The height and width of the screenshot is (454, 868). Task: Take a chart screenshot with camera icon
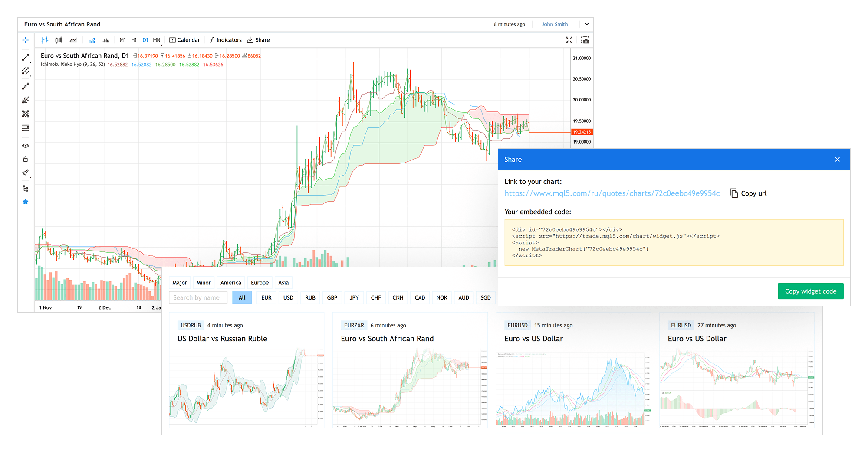pyautogui.click(x=585, y=40)
